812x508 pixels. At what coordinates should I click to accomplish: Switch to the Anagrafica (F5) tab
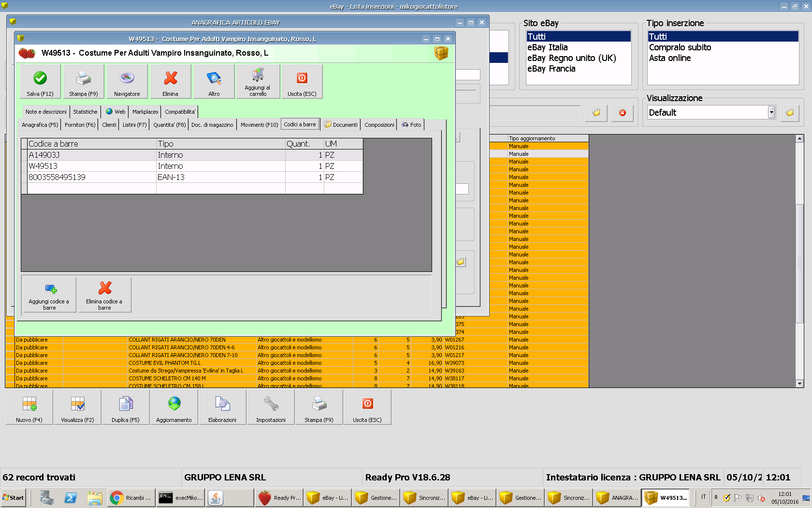(x=40, y=125)
